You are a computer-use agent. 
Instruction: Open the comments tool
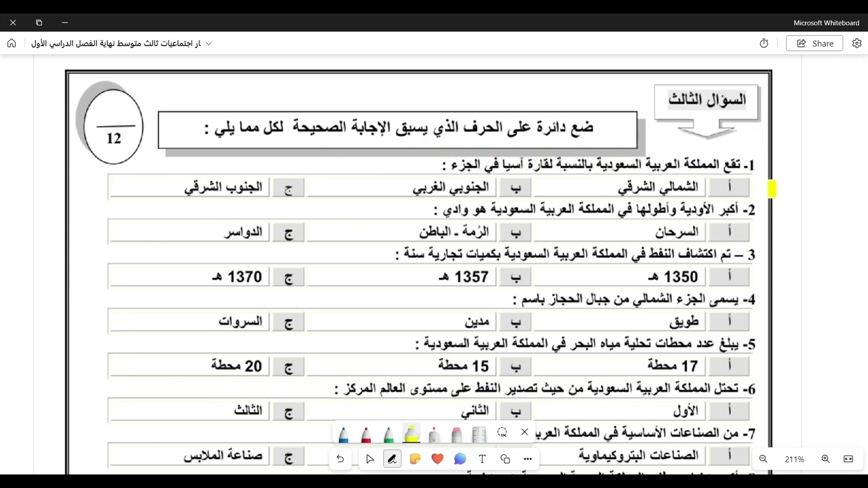click(x=460, y=459)
